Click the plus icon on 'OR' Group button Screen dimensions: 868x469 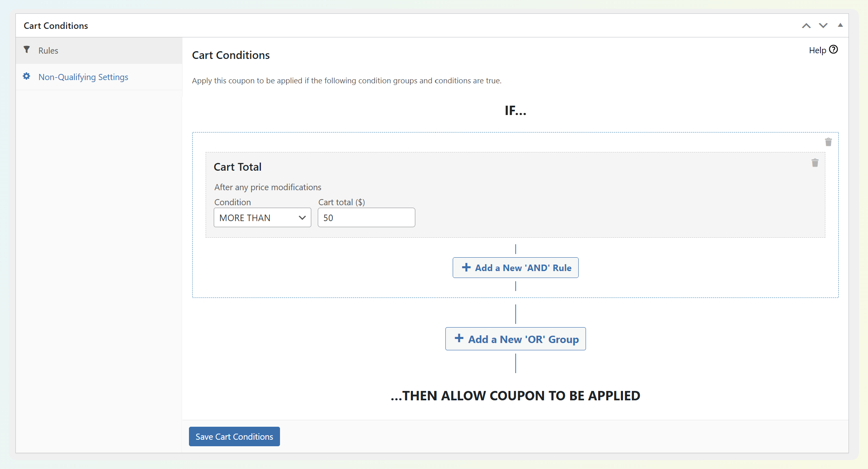459,339
